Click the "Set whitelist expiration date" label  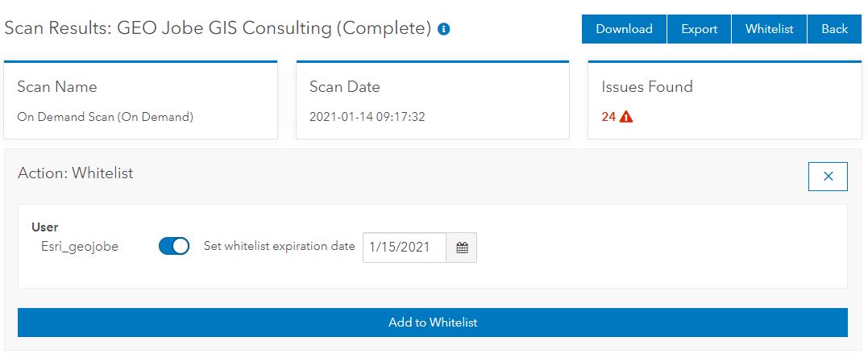point(279,246)
